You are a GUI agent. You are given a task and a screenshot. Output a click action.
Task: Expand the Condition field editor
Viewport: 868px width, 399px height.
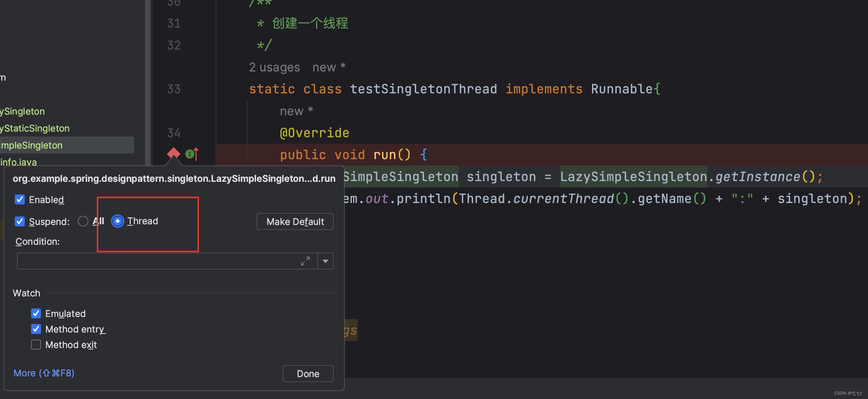click(x=305, y=261)
